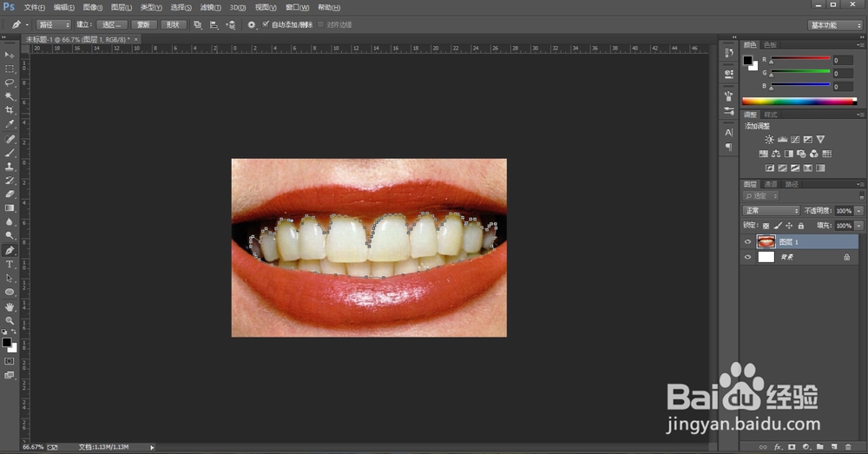The width and height of the screenshot is (868, 454).
Task: Toggle lock transparent pixels icon
Action: click(766, 226)
